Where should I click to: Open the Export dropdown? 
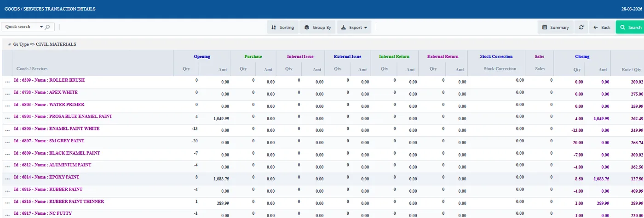(x=354, y=28)
